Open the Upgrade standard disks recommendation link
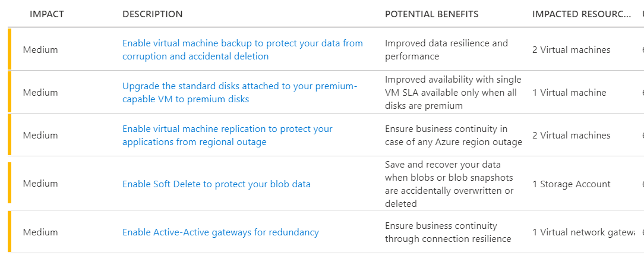The height and width of the screenshot is (255, 644). point(239,92)
